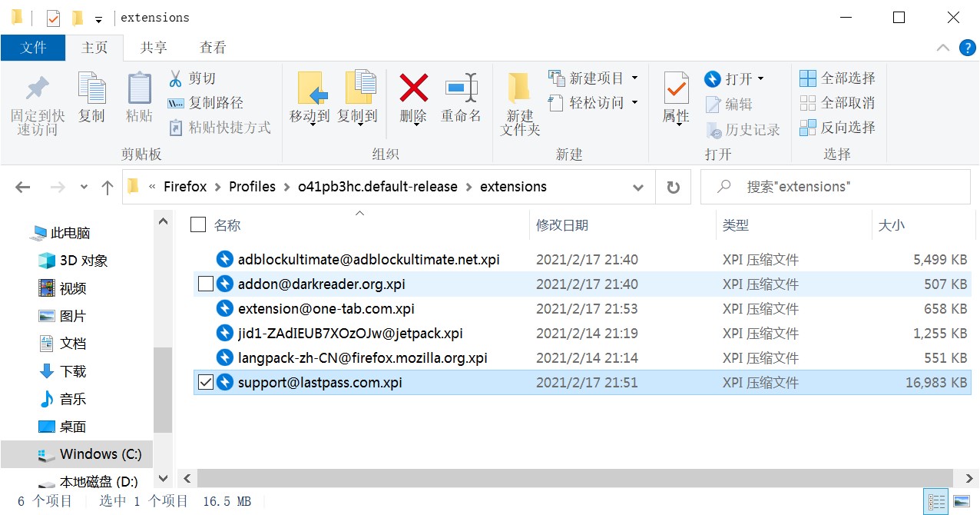Open the File (文件) tab
980x515 pixels.
pos(33,48)
